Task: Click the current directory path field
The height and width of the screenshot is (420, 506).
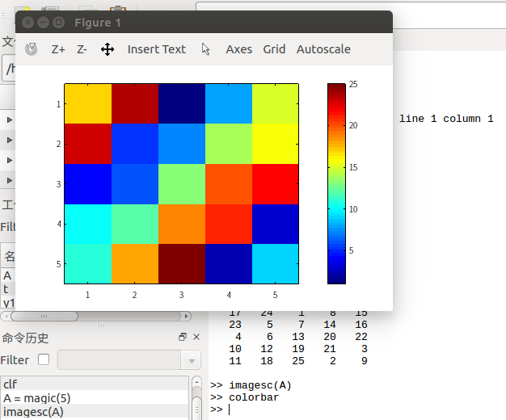Action: (9, 69)
